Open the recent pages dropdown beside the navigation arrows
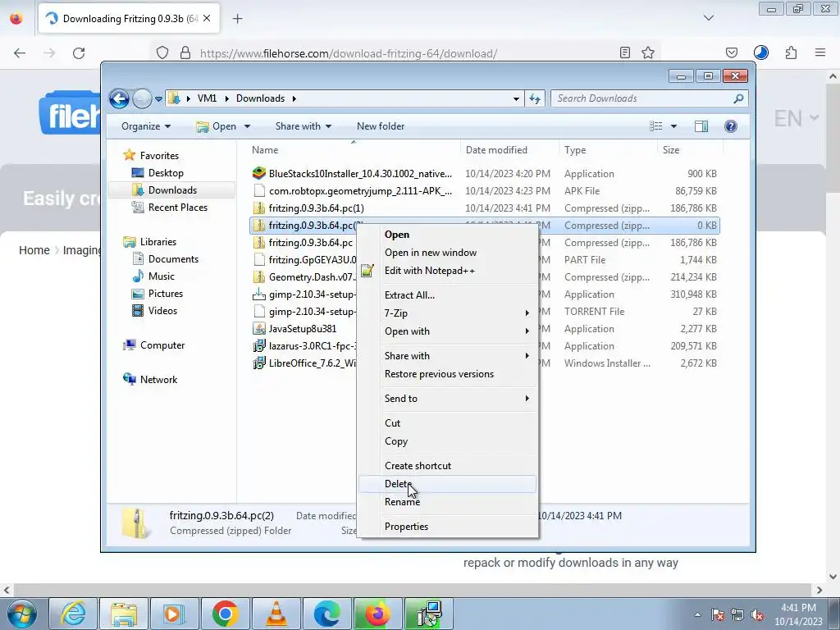This screenshot has width=840, height=630. pyautogui.click(x=158, y=99)
